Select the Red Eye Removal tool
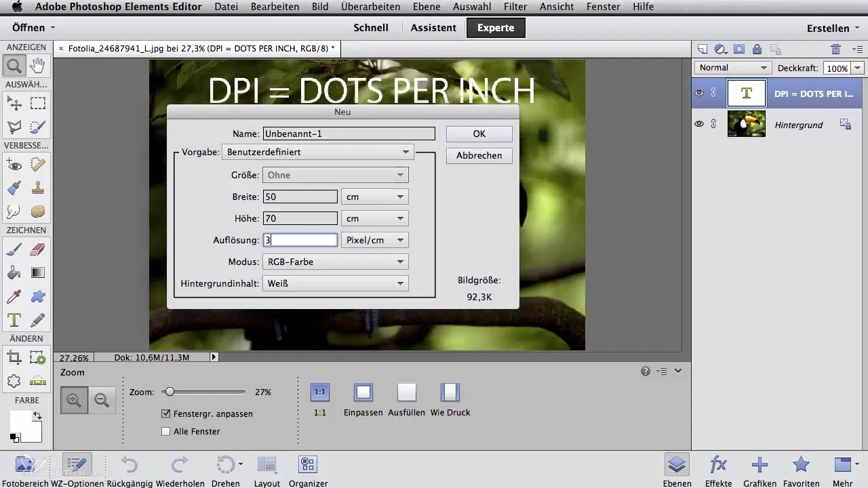The width and height of the screenshot is (868, 488). [x=14, y=165]
